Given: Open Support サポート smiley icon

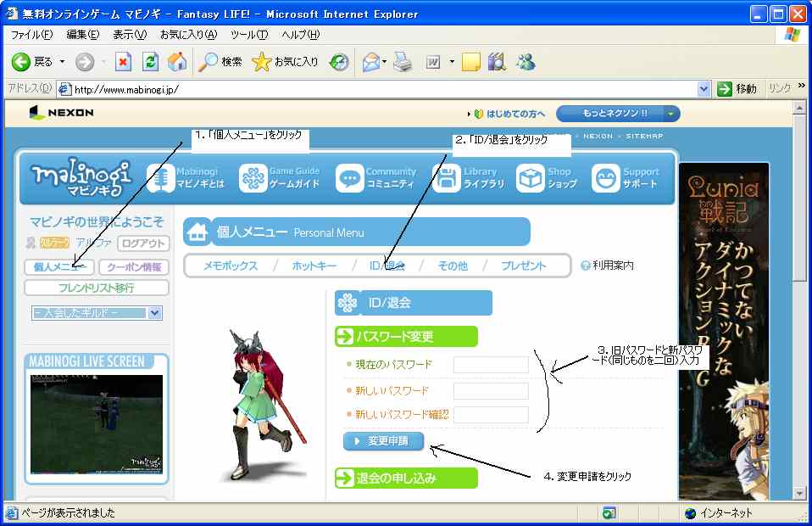Looking at the screenshot, I should (x=605, y=178).
